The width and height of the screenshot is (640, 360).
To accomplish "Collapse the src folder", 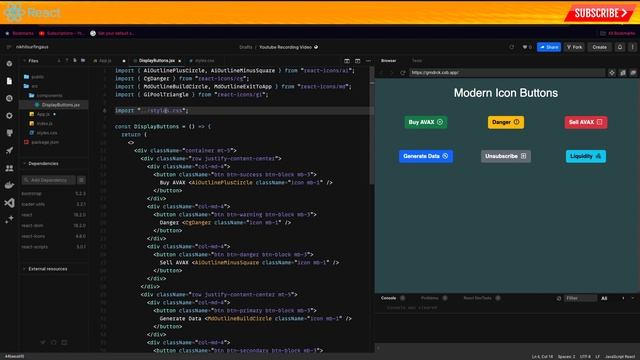I will (x=30, y=86).
